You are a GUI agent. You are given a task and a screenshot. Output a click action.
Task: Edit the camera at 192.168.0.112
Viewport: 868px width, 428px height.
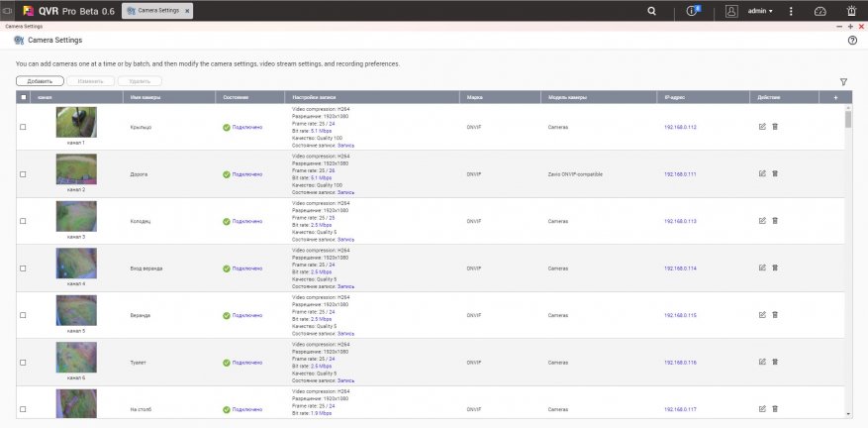(x=762, y=127)
